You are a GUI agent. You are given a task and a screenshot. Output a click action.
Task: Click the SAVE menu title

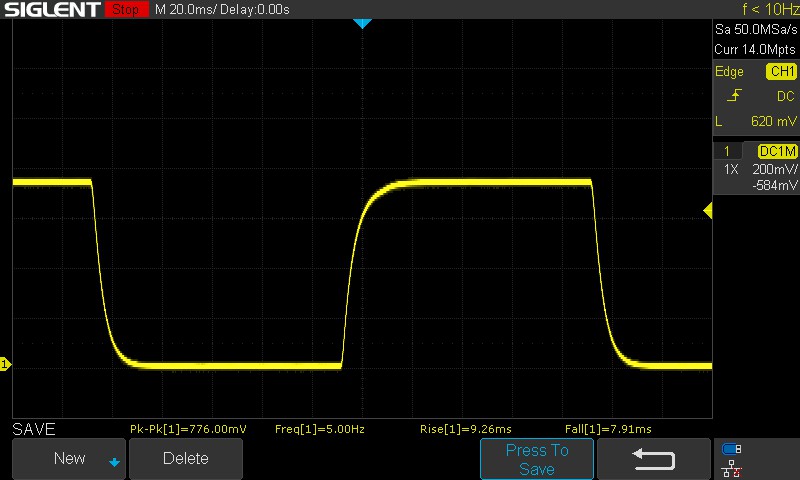click(x=34, y=429)
